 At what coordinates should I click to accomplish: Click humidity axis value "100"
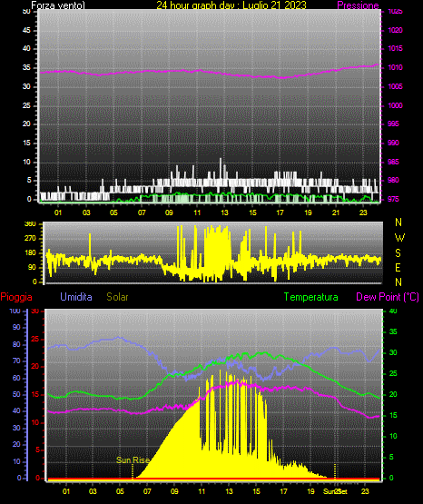click(x=15, y=311)
